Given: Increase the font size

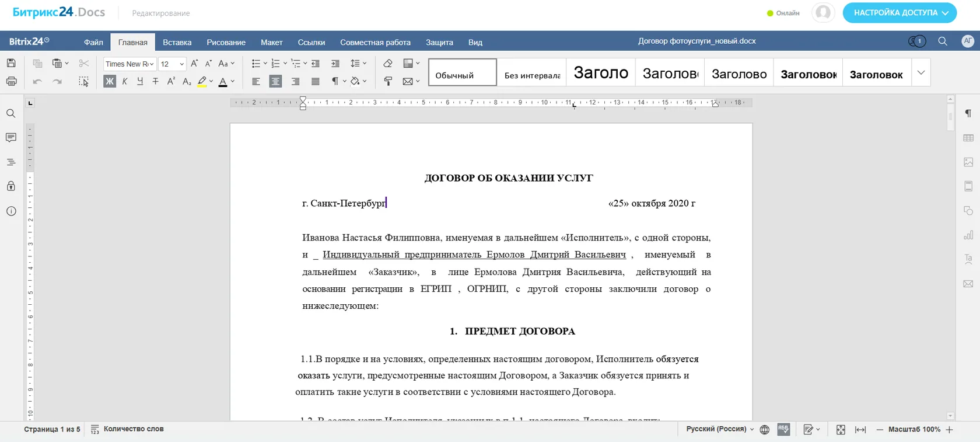Looking at the screenshot, I should (194, 63).
